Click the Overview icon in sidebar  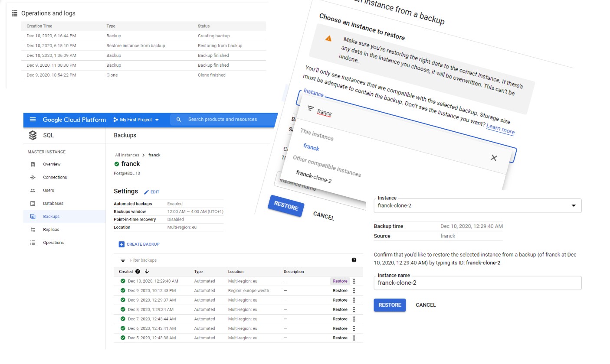pos(33,164)
